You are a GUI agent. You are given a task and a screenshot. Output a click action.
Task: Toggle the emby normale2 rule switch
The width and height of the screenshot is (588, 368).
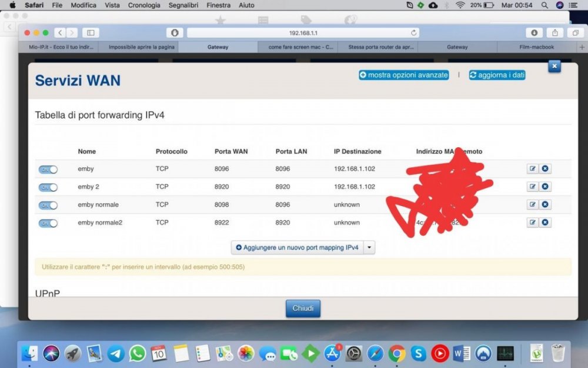[x=48, y=223]
